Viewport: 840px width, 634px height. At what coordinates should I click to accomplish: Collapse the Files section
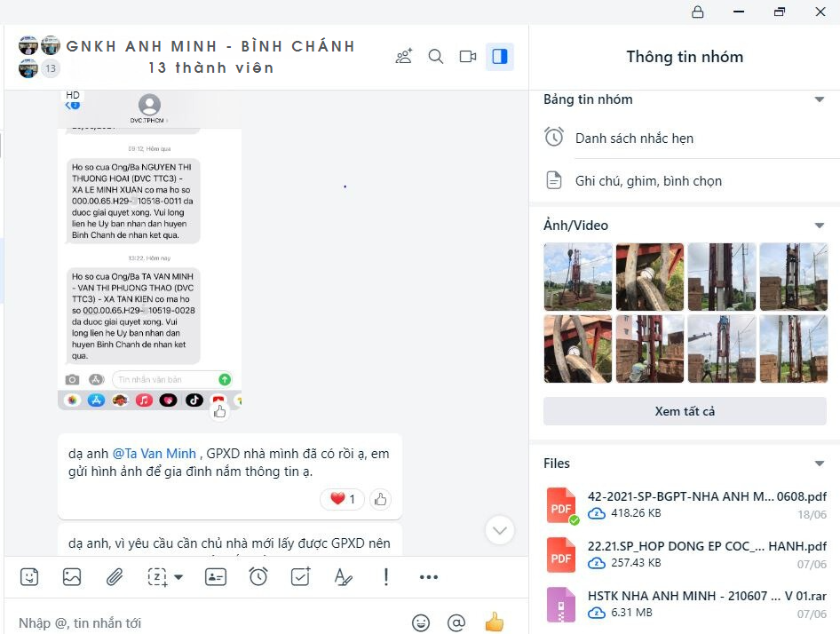pos(819,464)
